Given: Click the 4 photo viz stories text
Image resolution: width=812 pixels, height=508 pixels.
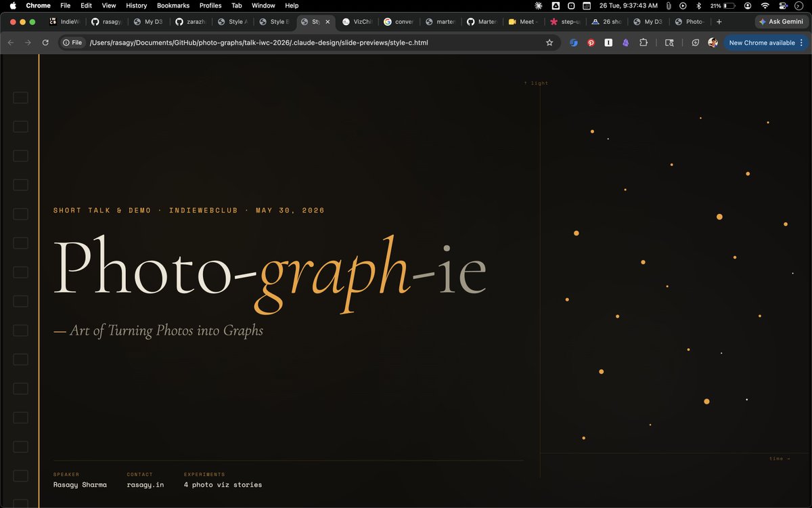Looking at the screenshot, I should [223, 484].
